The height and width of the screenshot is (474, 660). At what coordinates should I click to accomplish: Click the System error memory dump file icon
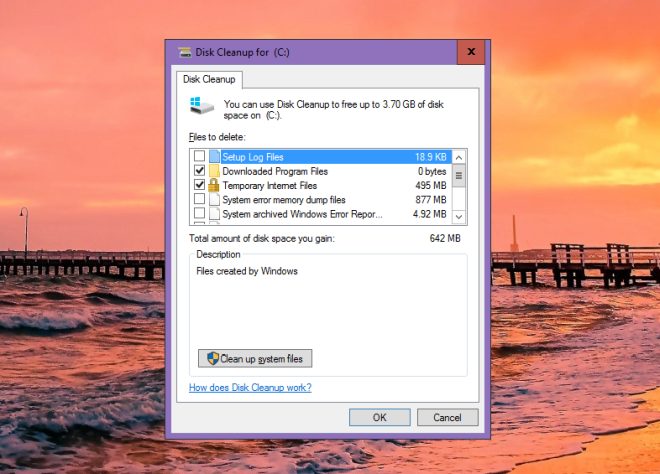[215, 199]
